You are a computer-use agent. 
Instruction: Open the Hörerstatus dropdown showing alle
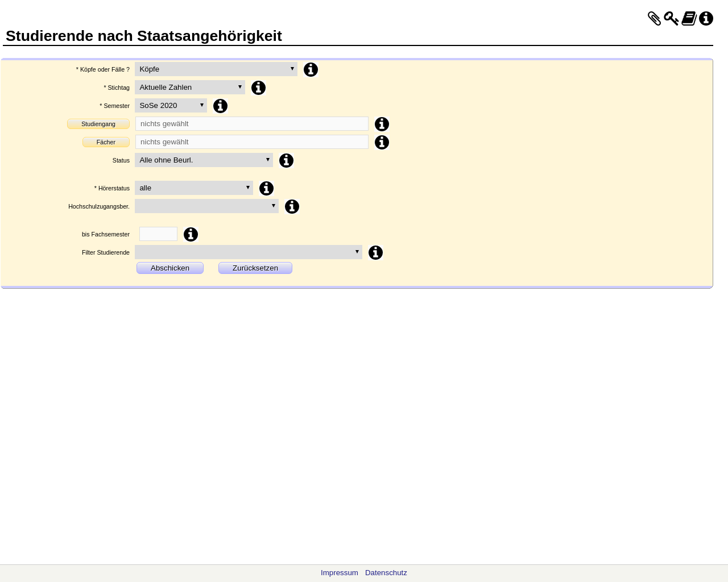click(194, 188)
